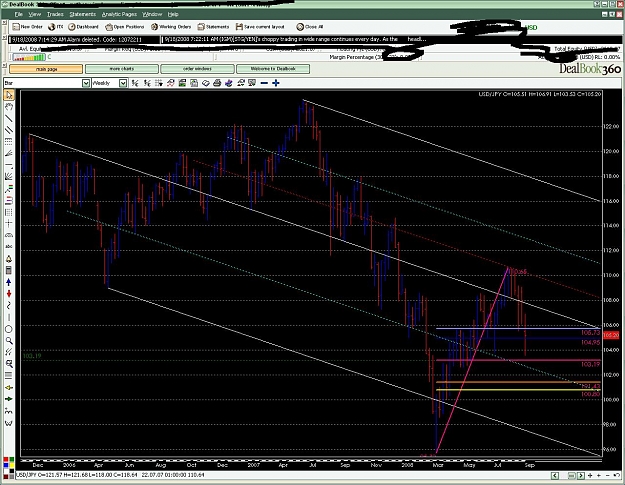This screenshot has height=485, width=625.
Task: Click the large plus icon in bottom bar
Action: [590, 475]
